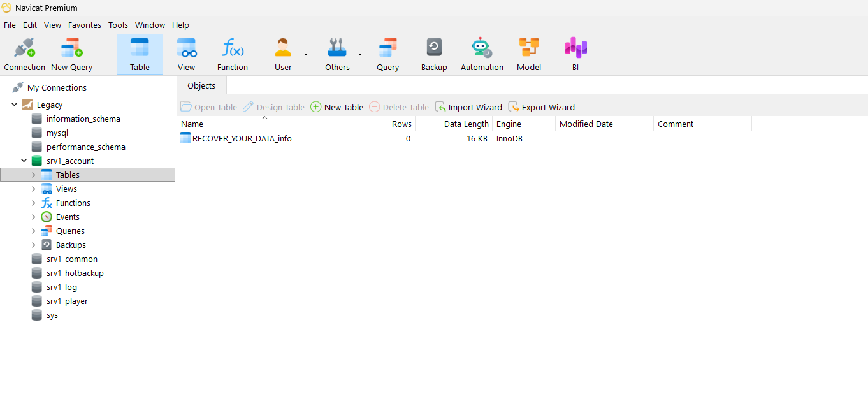
Task: Open the User dropdown arrow
Action: [306, 55]
